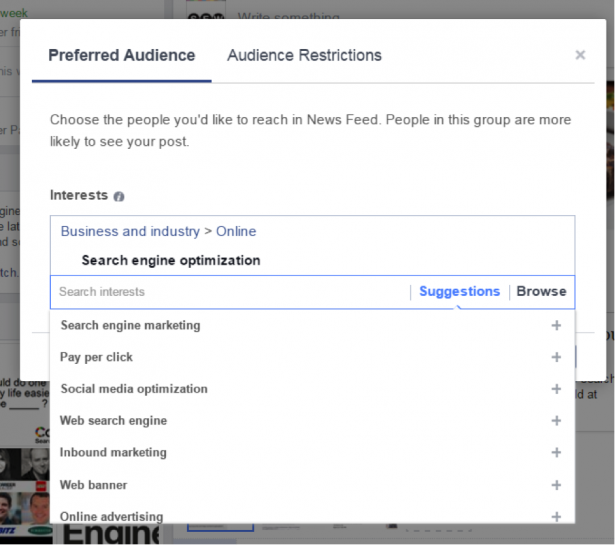Choose Search engine marketing suggestion

pos(130,325)
